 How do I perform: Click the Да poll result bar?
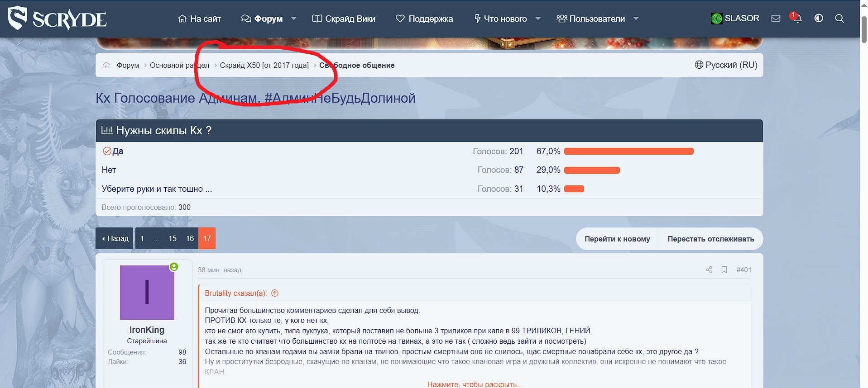(x=628, y=151)
